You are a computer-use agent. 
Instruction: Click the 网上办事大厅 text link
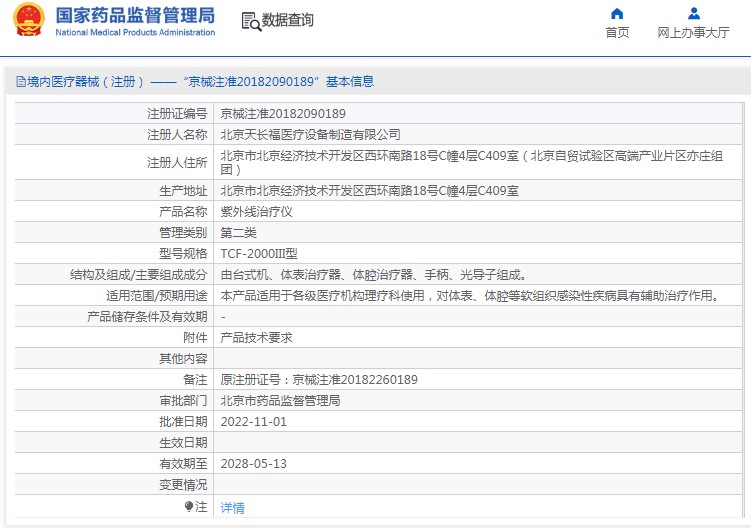[694, 33]
